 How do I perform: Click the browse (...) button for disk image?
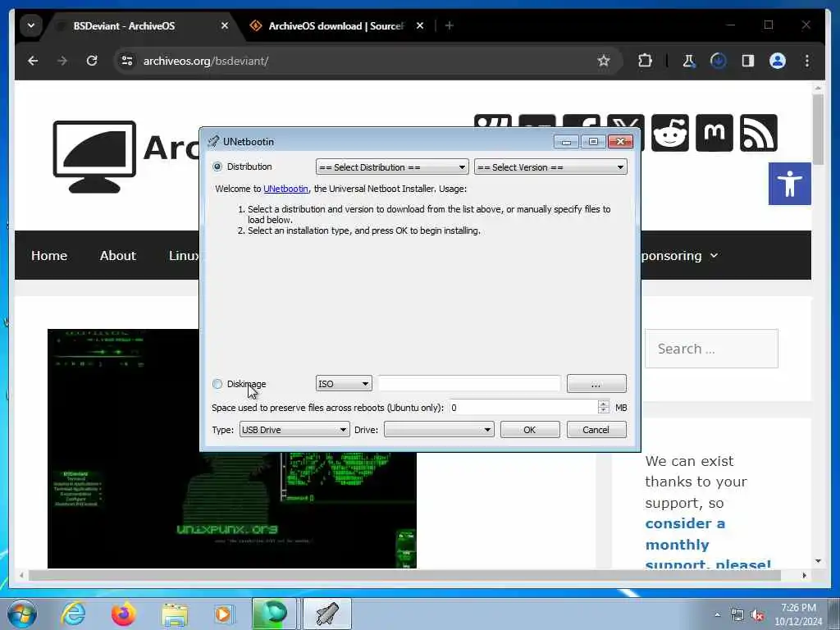tap(596, 384)
